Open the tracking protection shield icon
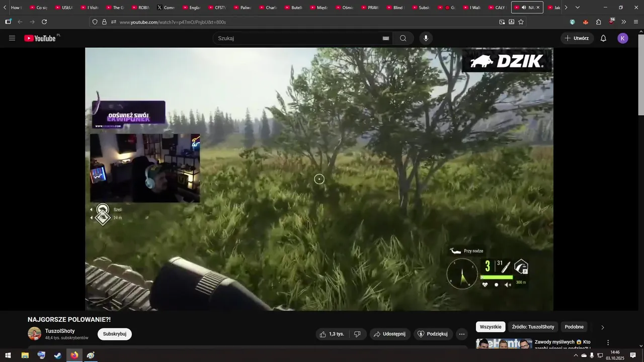 (x=95, y=22)
